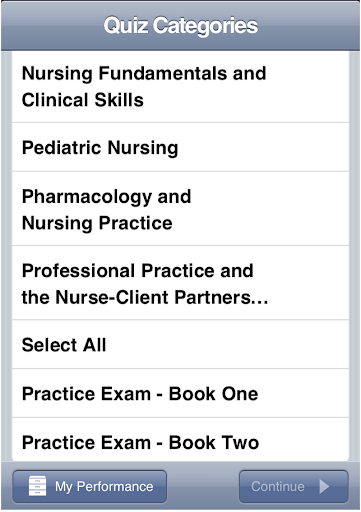
Task: Tap "Book Two" in the last row
Action: click(x=214, y=443)
